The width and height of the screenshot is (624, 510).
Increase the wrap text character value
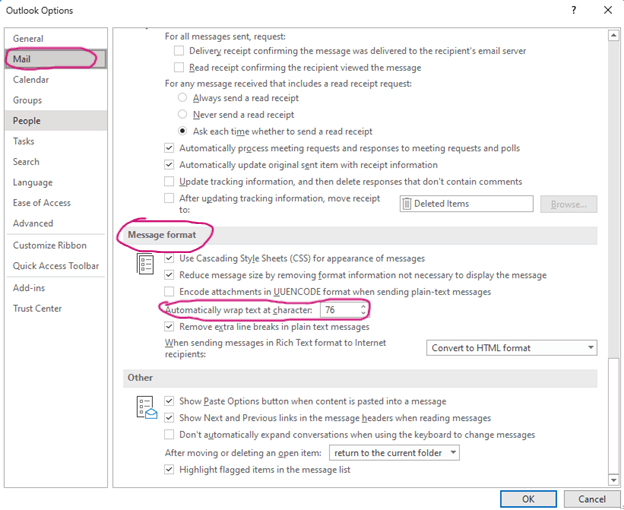[363, 306]
